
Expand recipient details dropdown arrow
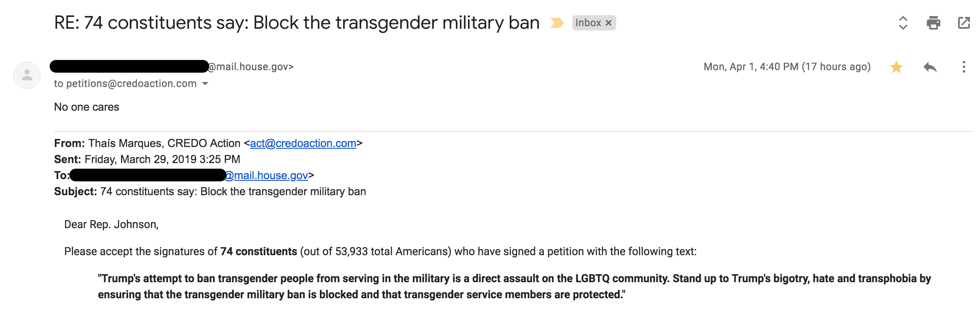(205, 84)
